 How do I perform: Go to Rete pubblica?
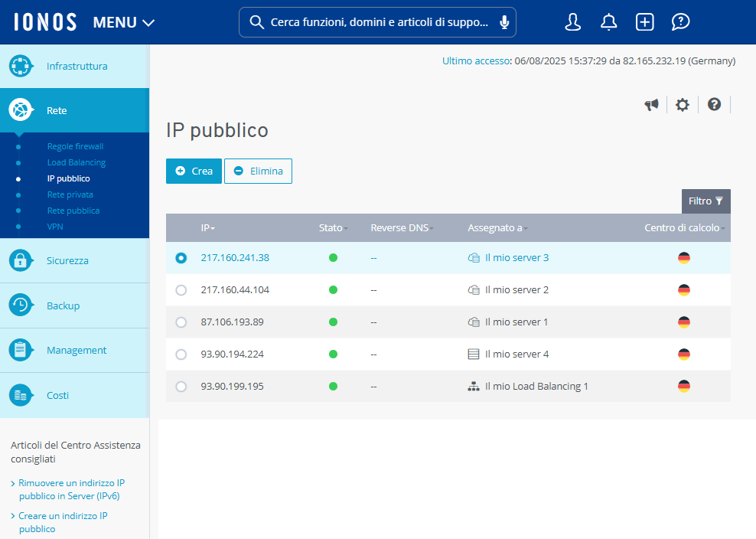73,211
